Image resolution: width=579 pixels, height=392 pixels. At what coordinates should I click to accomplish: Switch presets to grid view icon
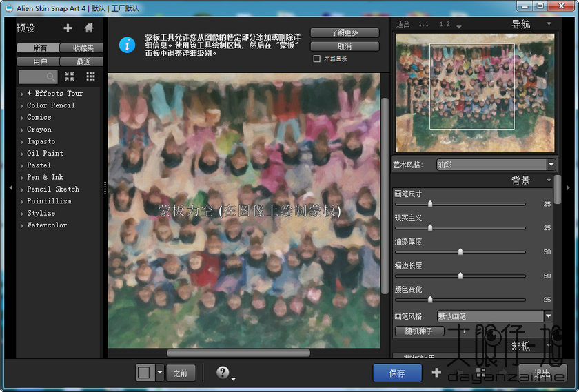click(90, 76)
